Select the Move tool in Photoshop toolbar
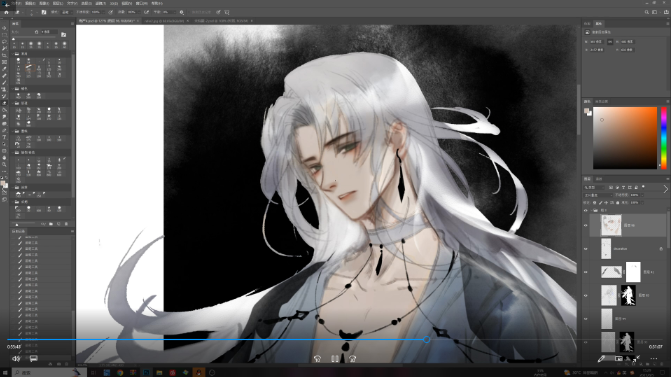The image size is (671, 377). click(x=4, y=28)
